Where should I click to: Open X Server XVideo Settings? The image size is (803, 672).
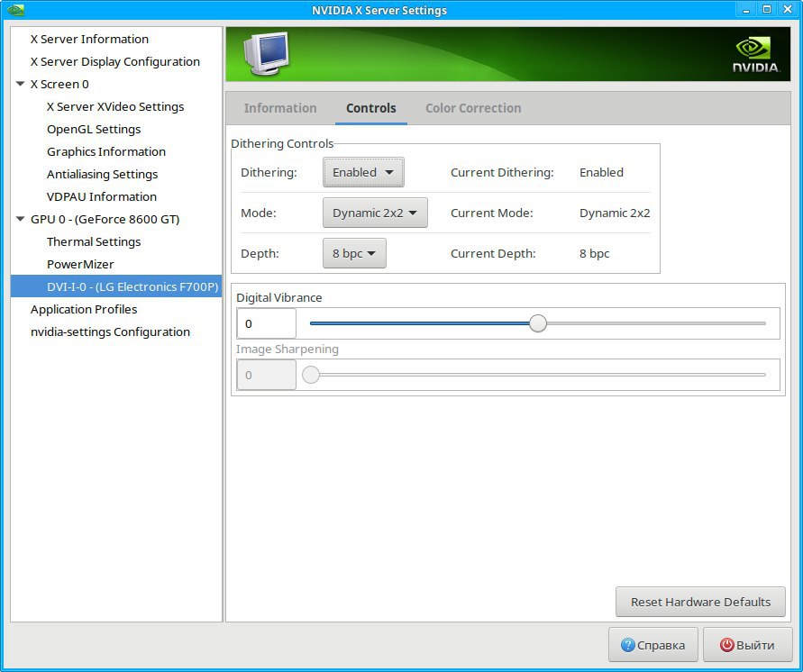pyautogui.click(x=115, y=106)
